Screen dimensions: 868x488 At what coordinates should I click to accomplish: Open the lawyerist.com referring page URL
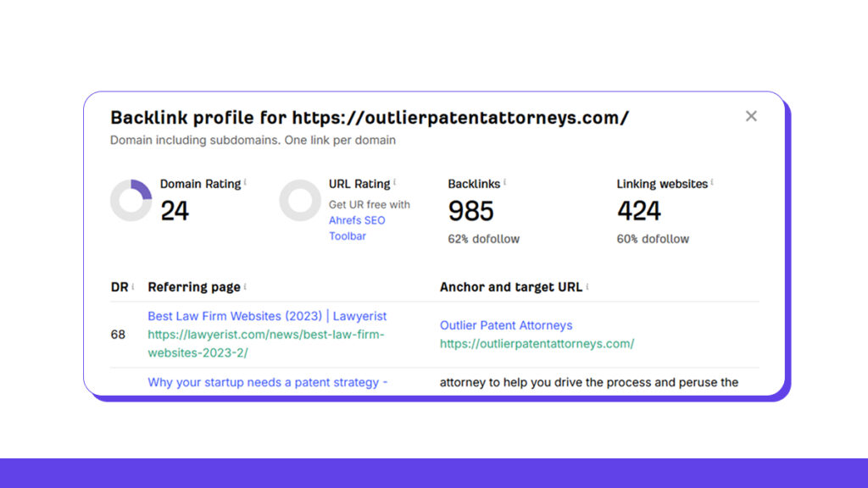click(265, 334)
